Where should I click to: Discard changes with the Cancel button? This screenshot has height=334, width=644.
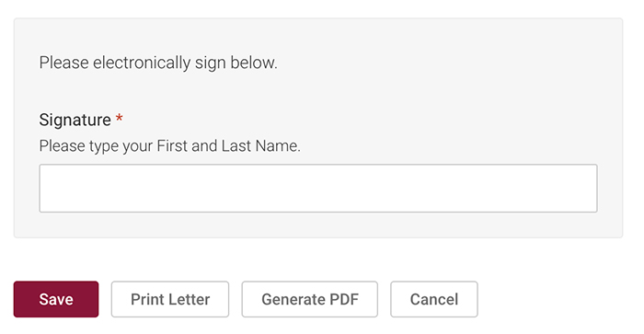(x=434, y=299)
